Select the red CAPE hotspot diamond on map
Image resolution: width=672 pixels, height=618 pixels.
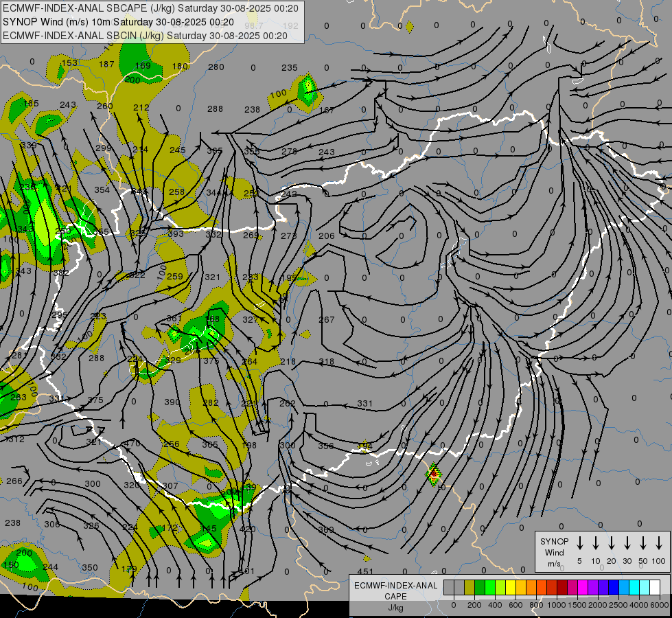tap(434, 474)
